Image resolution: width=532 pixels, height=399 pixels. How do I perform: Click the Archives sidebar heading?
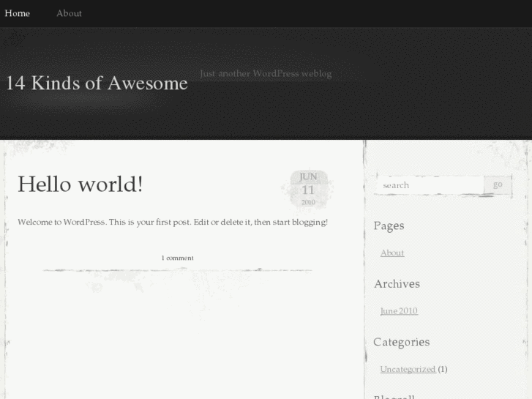click(397, 284)
